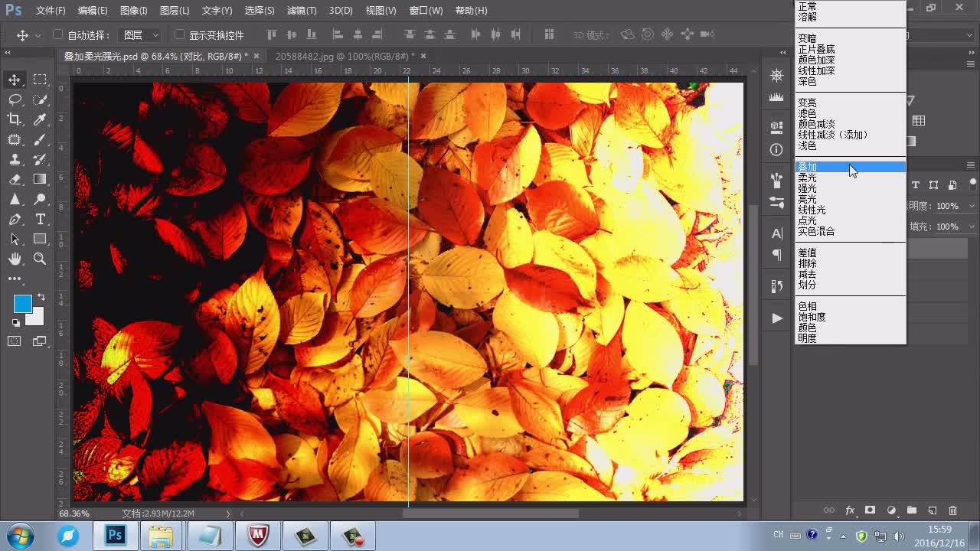Select the Rectangular Marquee tool
980x551 pixels.
pyautogui.click(x=40, y=80)
